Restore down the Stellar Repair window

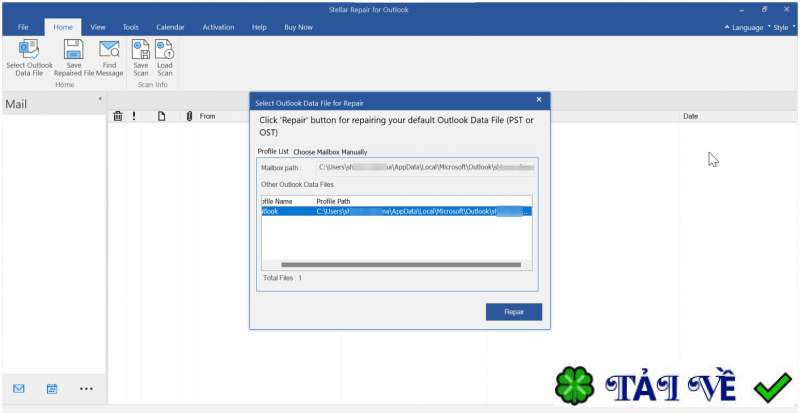[764, 10]
